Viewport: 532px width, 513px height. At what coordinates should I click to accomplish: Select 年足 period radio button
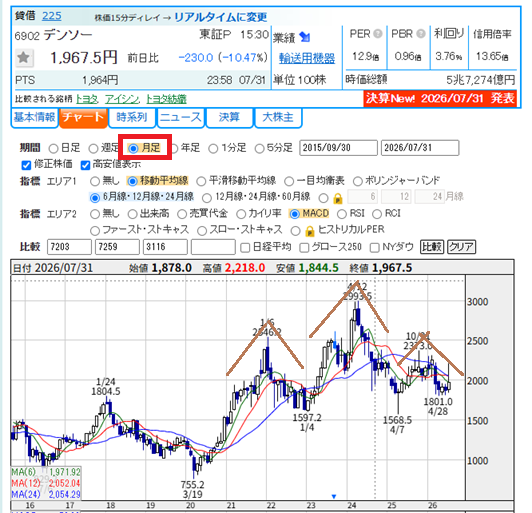(x=174, y=148)
